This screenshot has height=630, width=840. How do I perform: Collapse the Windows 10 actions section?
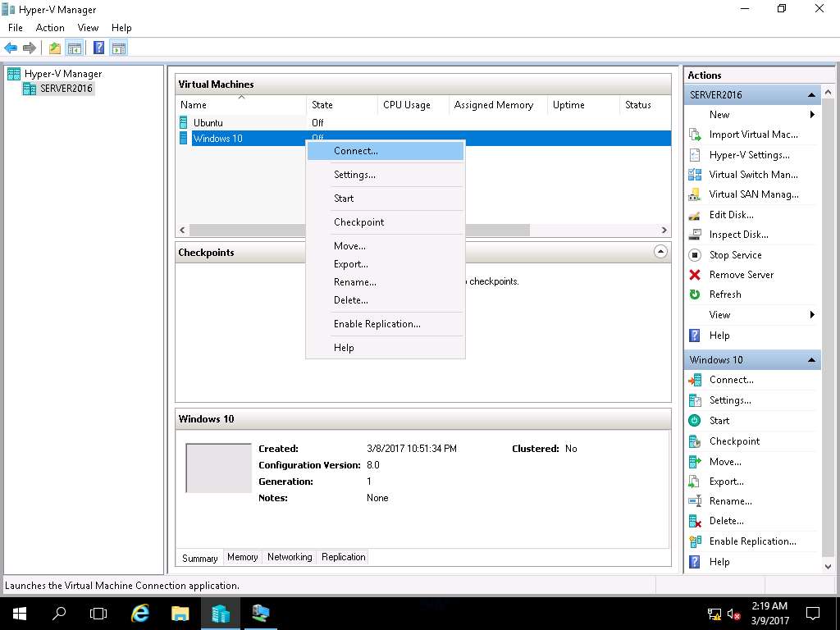811,360
